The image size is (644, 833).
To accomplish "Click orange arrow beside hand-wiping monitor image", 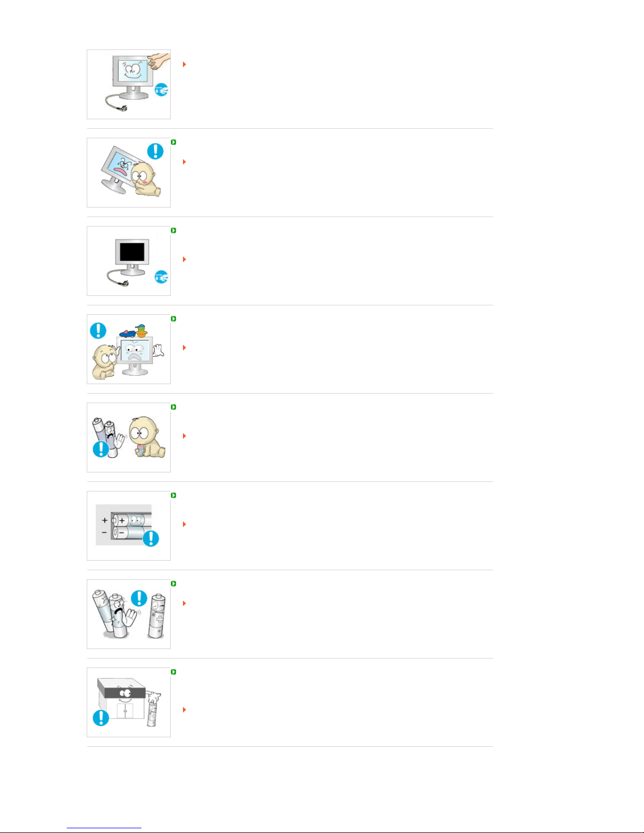I will [185, 64].
